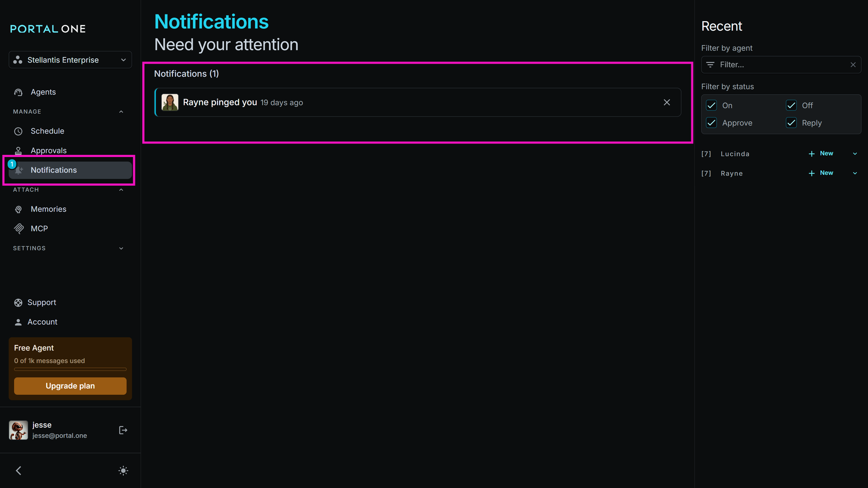868x488 pixels.
Task: Uncheck the Off status filter
Action: click(791, 105)
